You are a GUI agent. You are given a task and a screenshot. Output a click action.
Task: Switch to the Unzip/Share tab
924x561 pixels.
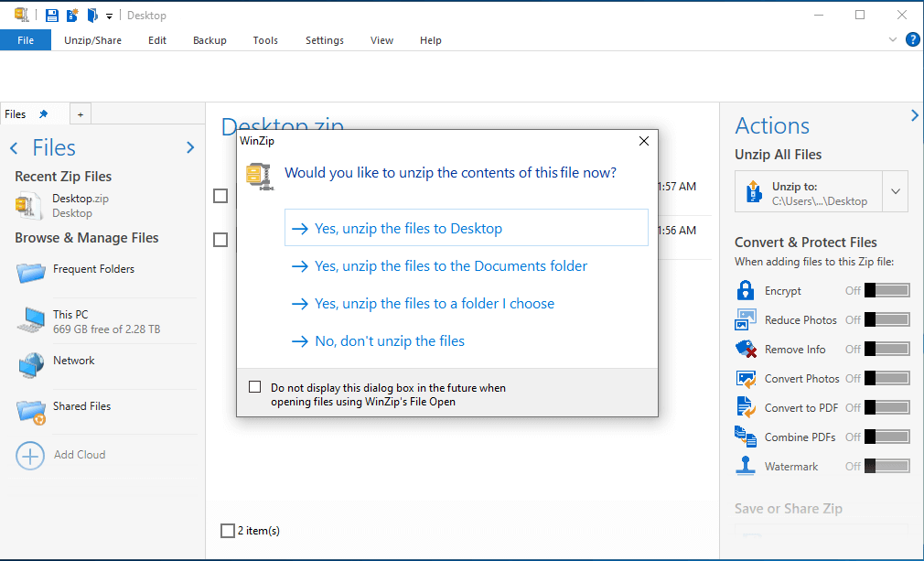(x=92, y=40)
